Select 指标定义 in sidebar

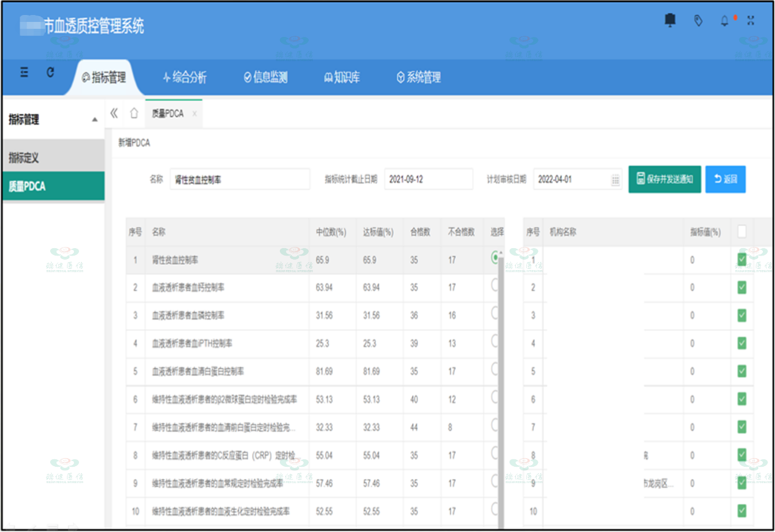(53, 158)
